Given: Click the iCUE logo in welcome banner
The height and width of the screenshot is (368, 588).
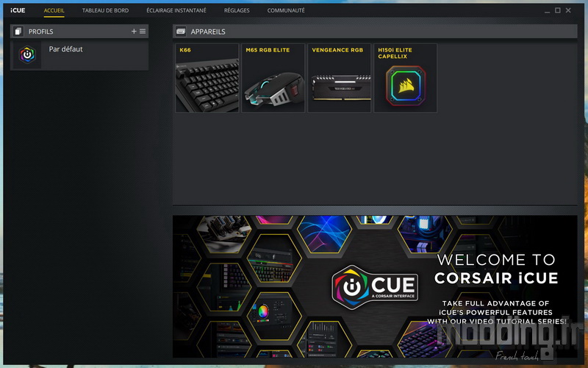Looking at the screenshot, I should pos(375,287).
